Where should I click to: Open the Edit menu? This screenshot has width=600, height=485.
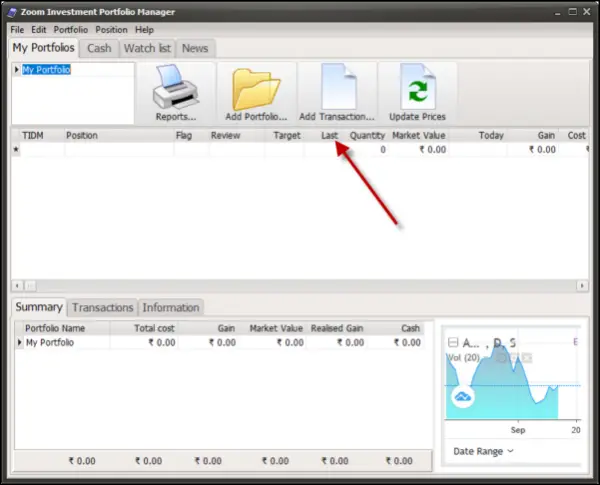point(39,29)
